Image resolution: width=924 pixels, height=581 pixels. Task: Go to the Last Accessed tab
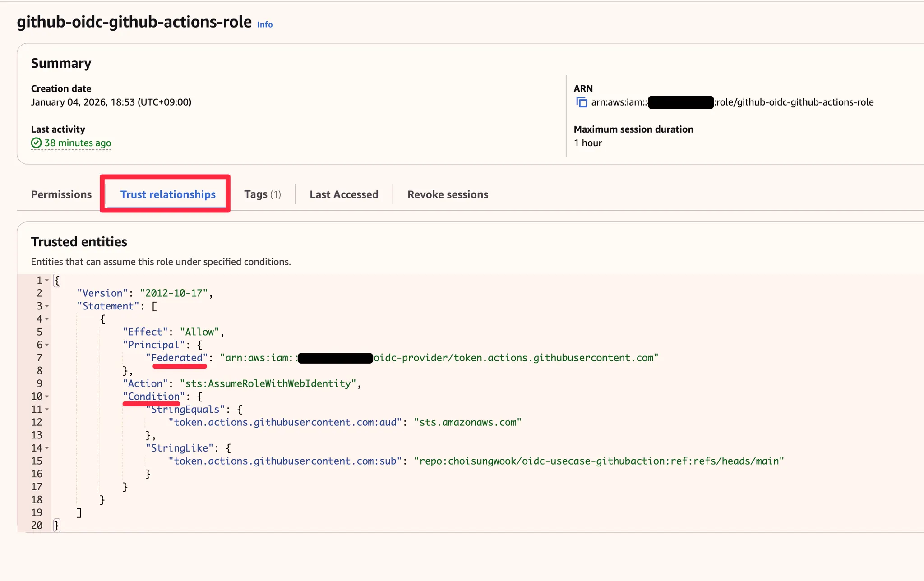(x=344, y=194)
